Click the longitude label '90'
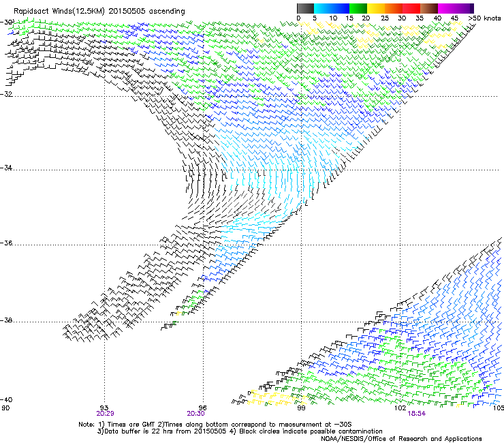 (5, 408)
